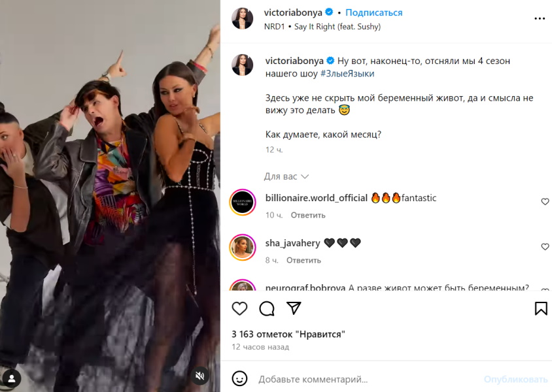Share post via paper plane icon
The height and width of the screenshot is (392, 552).
click(x=294, y=308)
